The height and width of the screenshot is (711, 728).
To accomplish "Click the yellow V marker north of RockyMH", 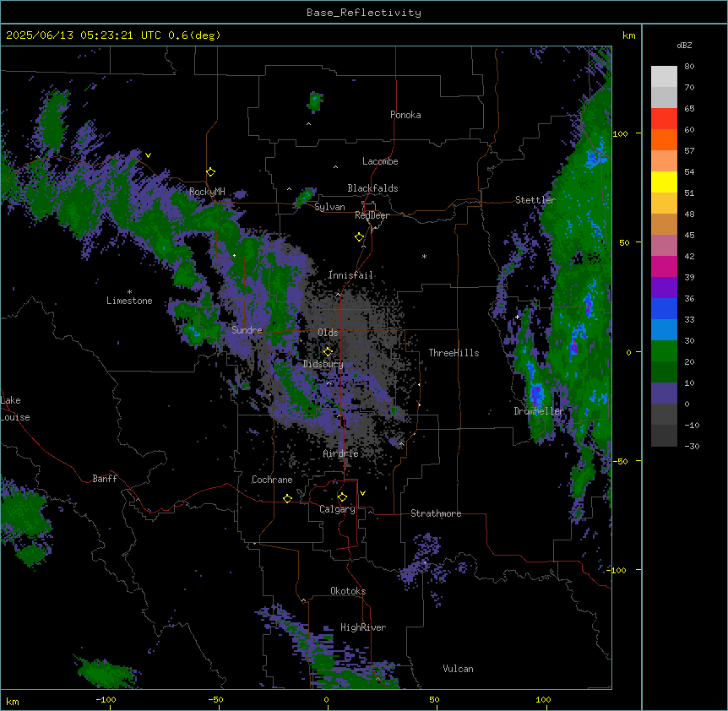I will coord(148,155).
